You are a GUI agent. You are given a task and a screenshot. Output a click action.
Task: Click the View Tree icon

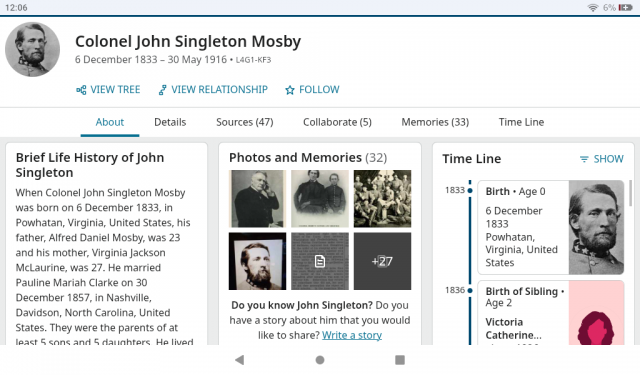[x=81, y=90]
